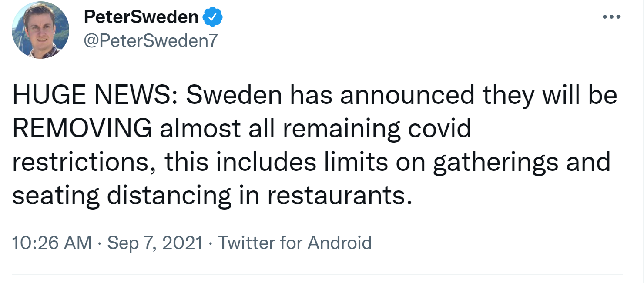Screen dimensions: 644x283
Task: Click the PeterSweden display name
Action: tap(141, 17)
